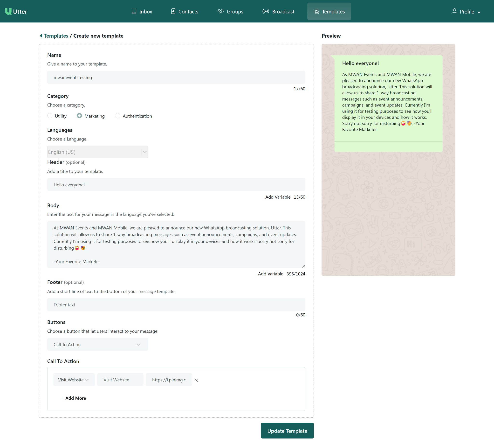This screenshot has width=494, height=448.
Task: Expand the Visit Website action type dropdown
Action: point(74,380)
